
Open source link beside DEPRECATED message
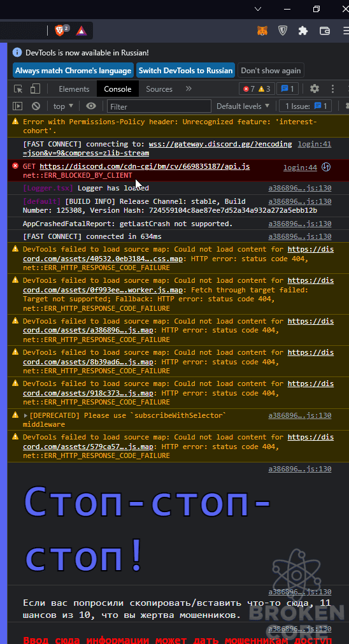click(x=300, y=415)
